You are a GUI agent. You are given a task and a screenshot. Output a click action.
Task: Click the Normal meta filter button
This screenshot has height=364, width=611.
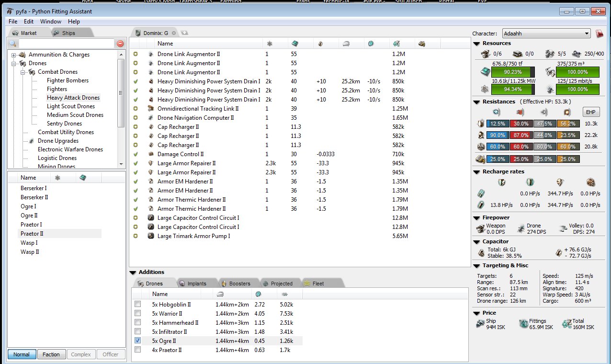(x=22, y=354)
